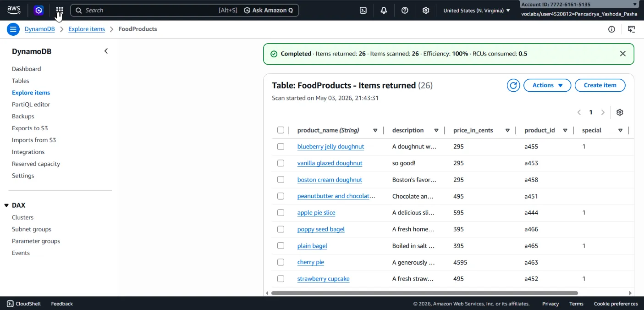Open the help question mark icon
The width and height of the screenshot is (644, 310).
click(405, 10)
